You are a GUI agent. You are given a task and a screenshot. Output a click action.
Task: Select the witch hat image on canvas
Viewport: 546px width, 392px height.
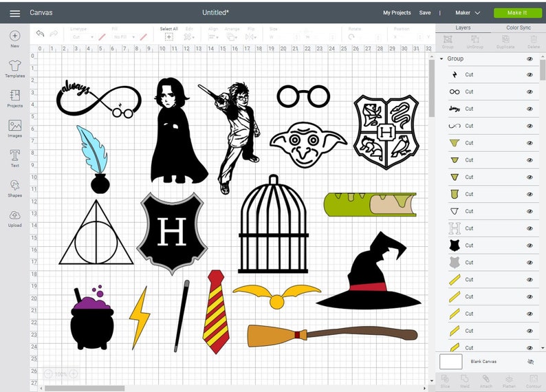pyautogui.click(x=369, y=272)
